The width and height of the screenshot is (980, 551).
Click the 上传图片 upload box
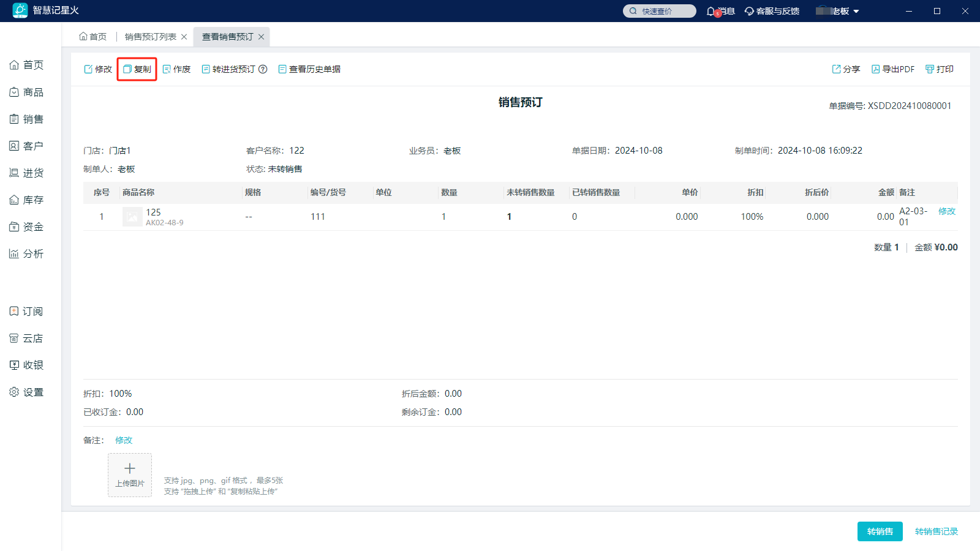coord(130,475)
